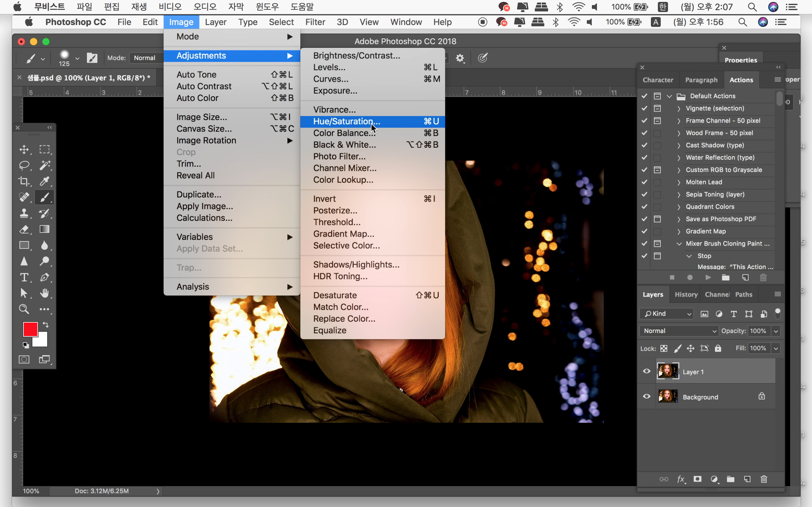Toggle visibility of the Background layer

646,397
